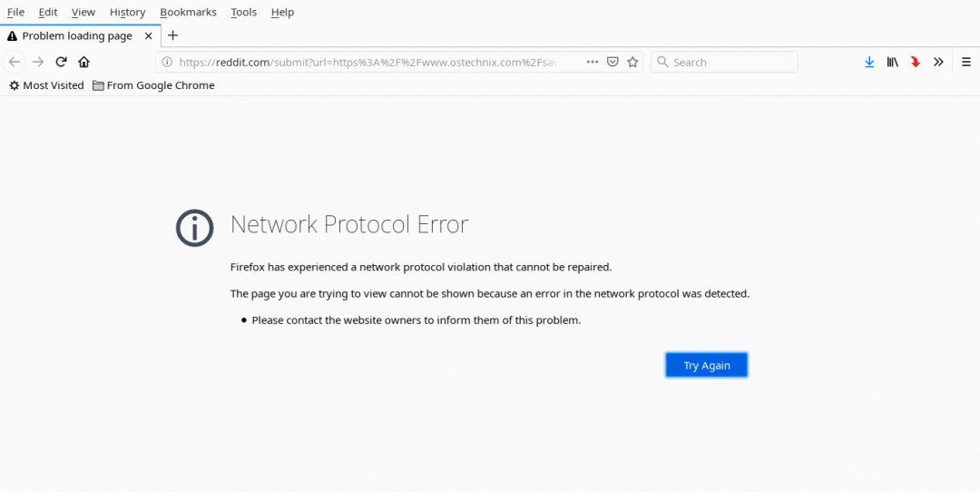The image size is (980, 492).
Task: Save page to Pocket icon
Action: [612, 62]
